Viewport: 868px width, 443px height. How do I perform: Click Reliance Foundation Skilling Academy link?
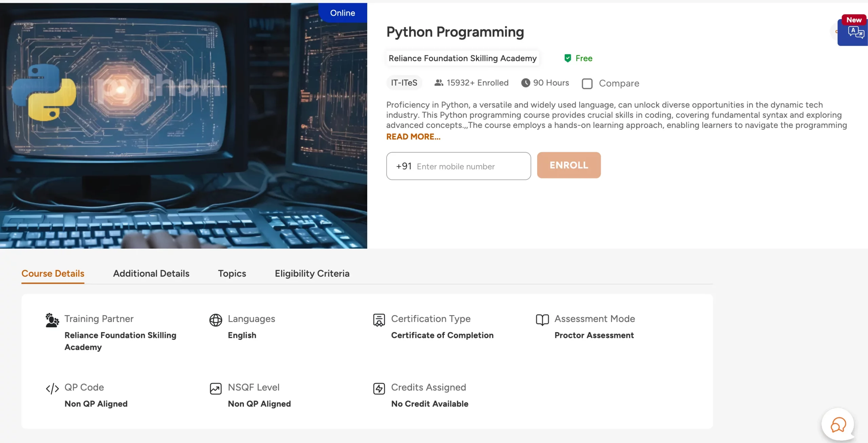(462, 58)
